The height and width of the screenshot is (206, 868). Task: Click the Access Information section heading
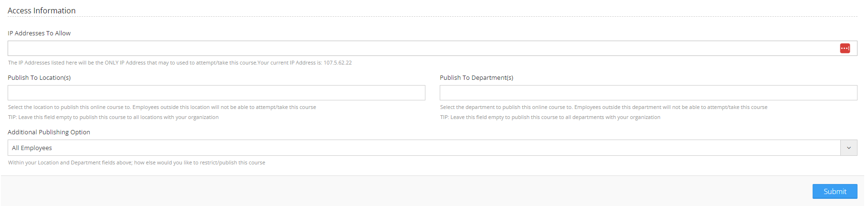click(x=42, y=11)
